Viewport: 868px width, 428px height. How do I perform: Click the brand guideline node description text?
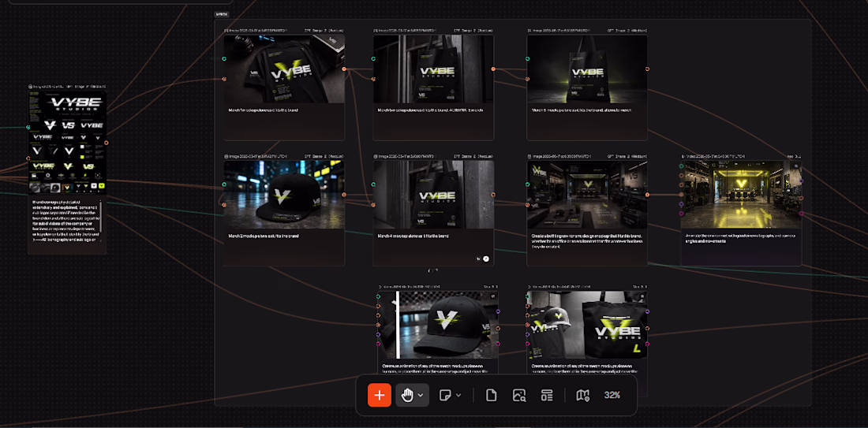[x=65, y=221]
